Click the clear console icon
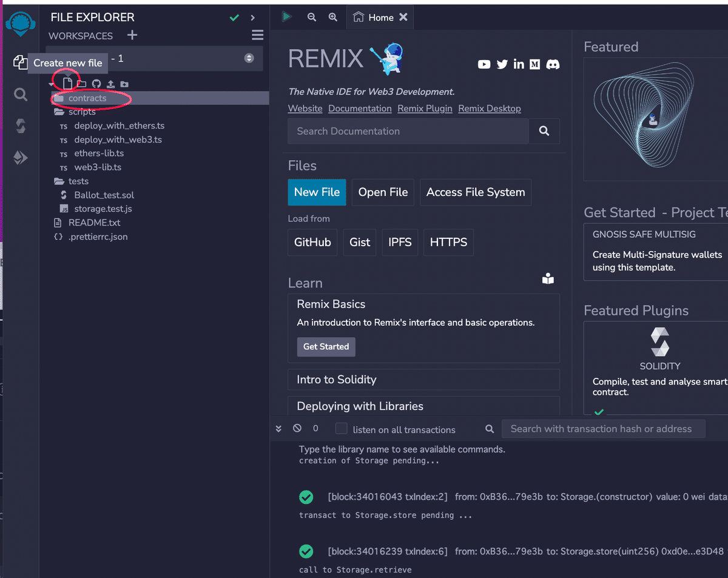This screenshot has height=578, width=728. tap(297, 428)
